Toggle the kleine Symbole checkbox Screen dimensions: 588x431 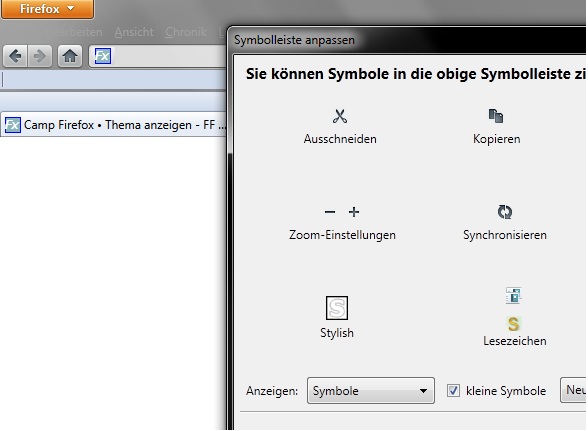pos(453,390)
